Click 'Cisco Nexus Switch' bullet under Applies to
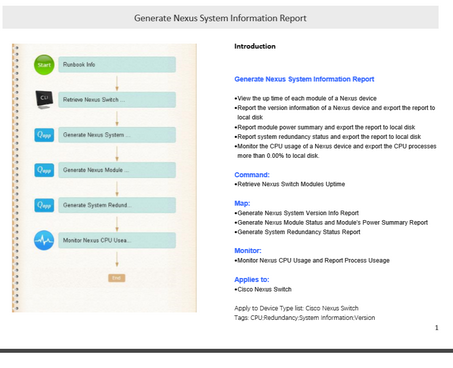453x368 pixels. click(263, 289)
